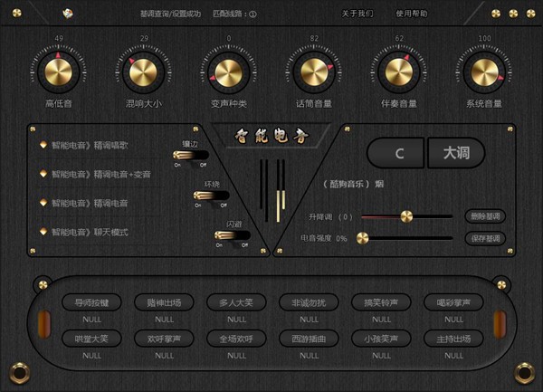Open the 大调 major scale selector
Viewport: 543px width, 392px height.
point(456,153)
